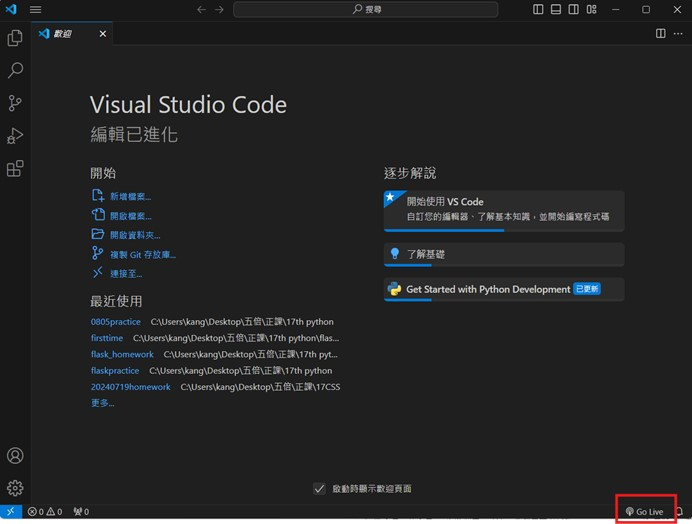Click the remote connect icon beside 連接至

coord(98,272)
